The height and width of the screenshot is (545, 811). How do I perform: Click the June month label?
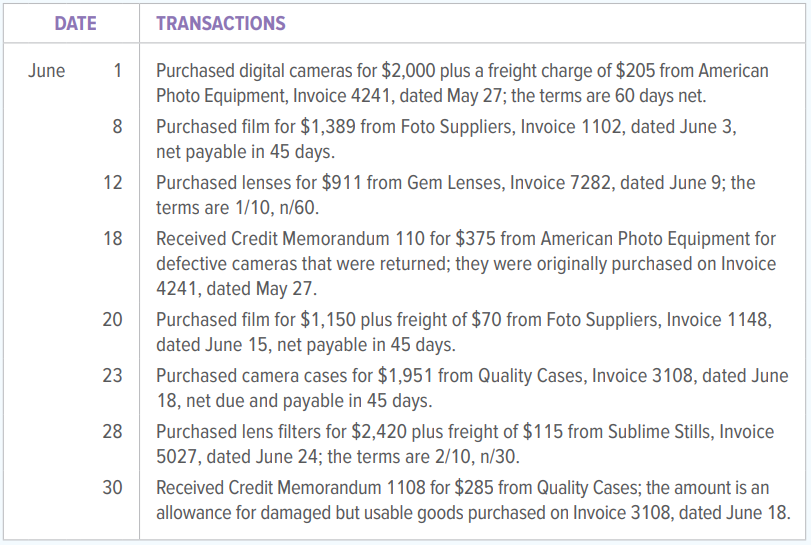[47, 70]
